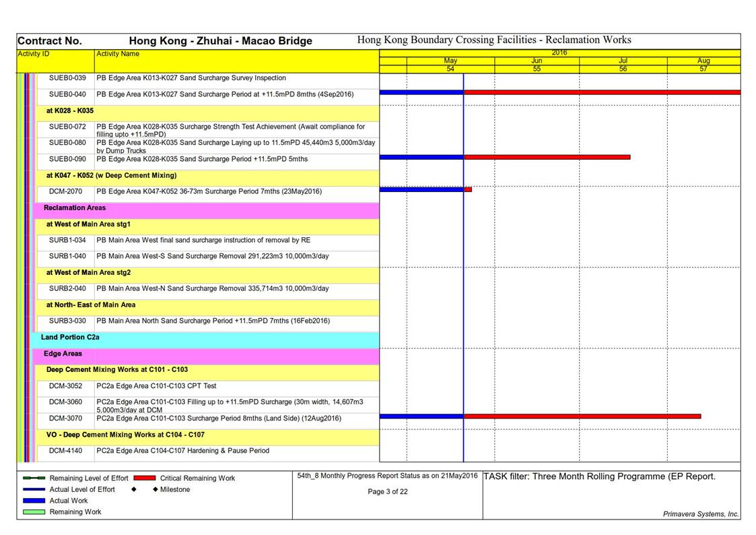
Task: Select activity ID SUEB0-080
Action: click(x=67, y=143)
